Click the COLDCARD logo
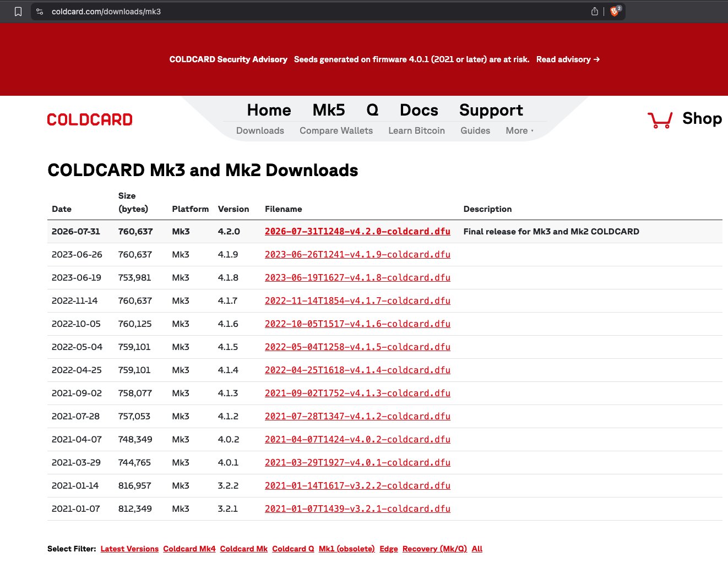Screen dimensions: 728x585 [90, 119]
